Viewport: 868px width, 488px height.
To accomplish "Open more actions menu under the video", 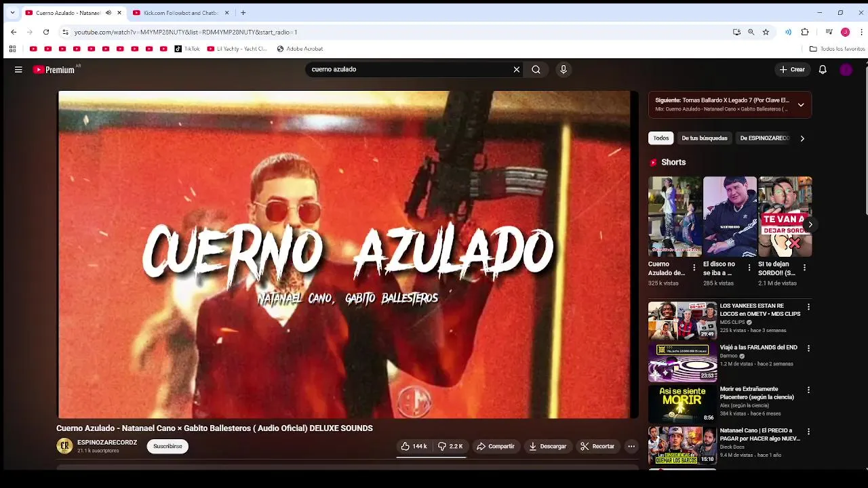I will [631, 446].
